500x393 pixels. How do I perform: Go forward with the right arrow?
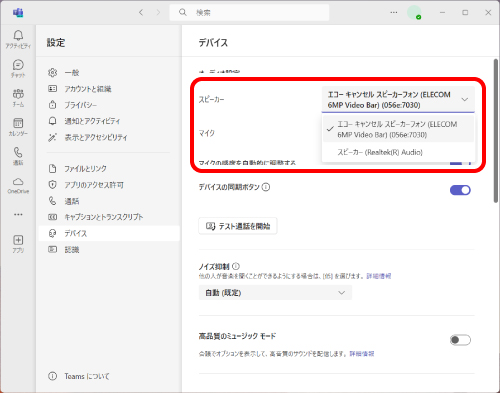[x=158, y=13]
